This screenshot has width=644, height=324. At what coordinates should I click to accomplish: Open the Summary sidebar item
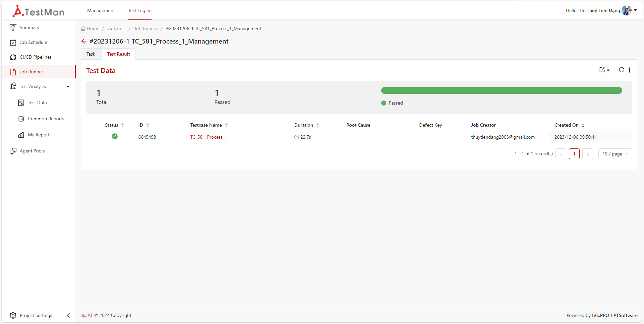pos(30,27)
